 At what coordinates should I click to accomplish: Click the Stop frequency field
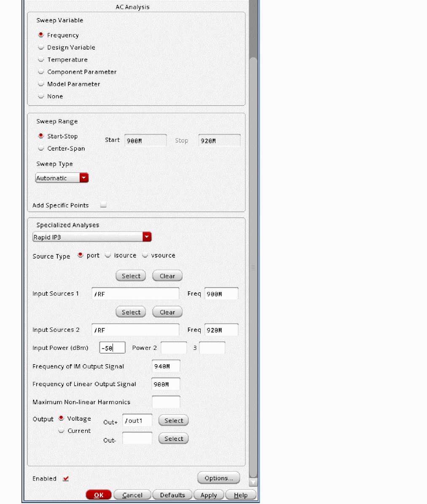(220, 141)
